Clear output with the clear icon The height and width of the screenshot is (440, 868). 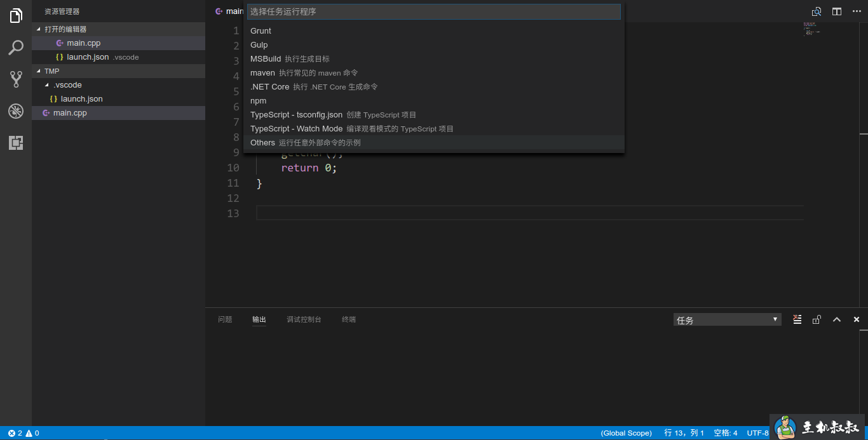(x=797, y=319)
